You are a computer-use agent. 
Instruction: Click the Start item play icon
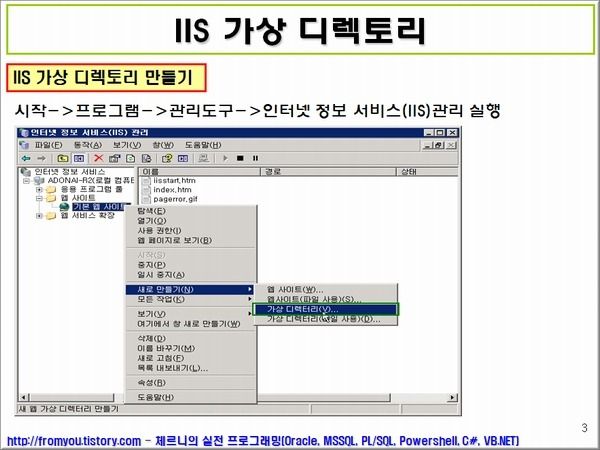pos(225,158)
